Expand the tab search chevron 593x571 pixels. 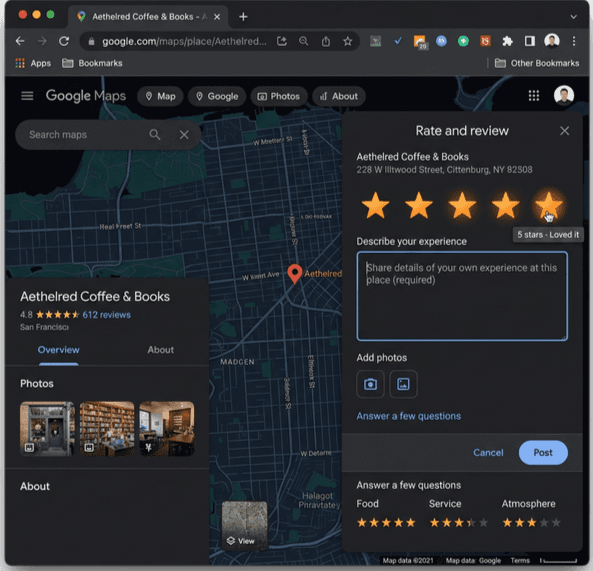click(573, 17)
